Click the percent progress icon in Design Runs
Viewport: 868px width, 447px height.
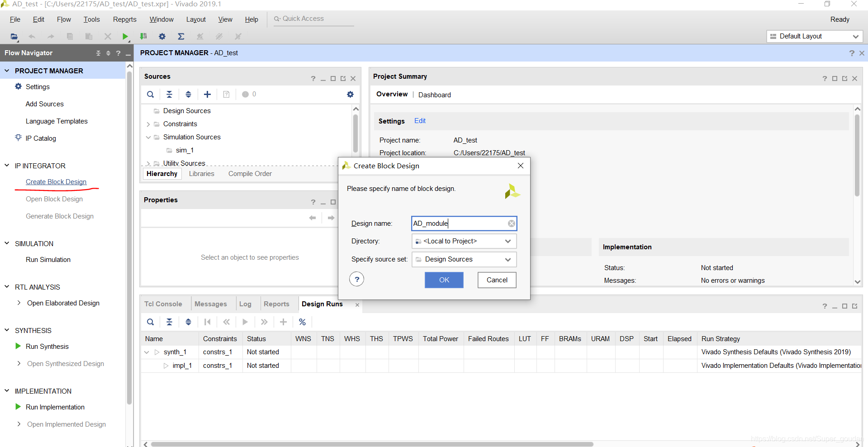(302, 322)
